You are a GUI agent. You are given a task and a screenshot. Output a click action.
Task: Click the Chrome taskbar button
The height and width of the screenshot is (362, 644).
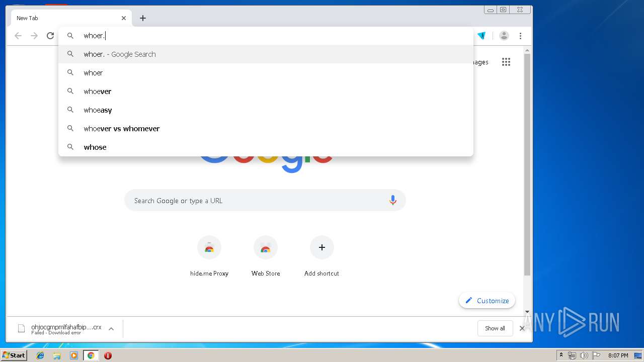91,355
